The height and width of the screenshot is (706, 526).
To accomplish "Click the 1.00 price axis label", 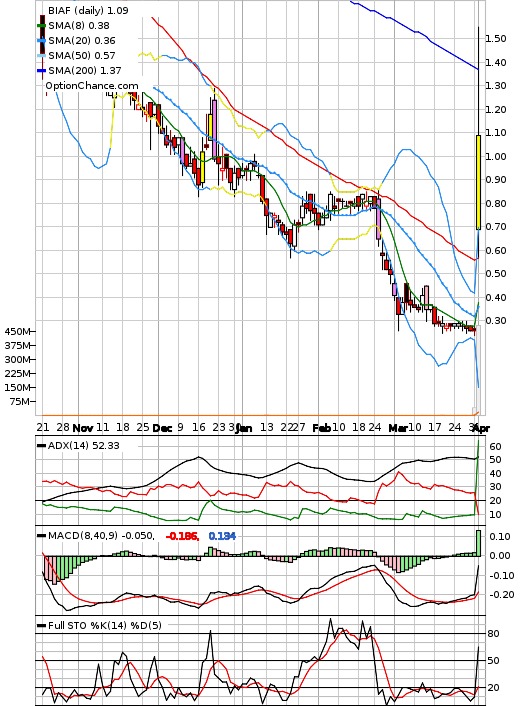I will pyautogui.click(x=496, y=156).
